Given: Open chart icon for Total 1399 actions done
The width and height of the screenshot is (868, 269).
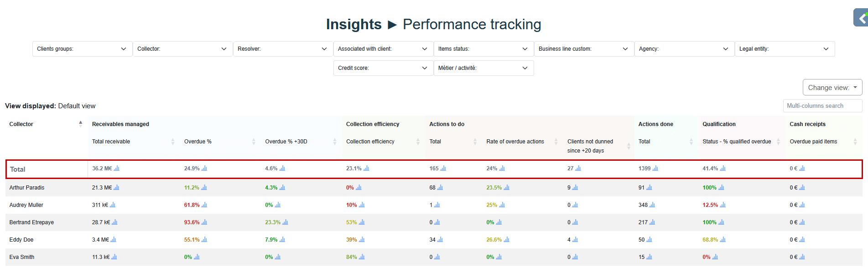Looking at the screenshot, I should click(x=655, y=169).
